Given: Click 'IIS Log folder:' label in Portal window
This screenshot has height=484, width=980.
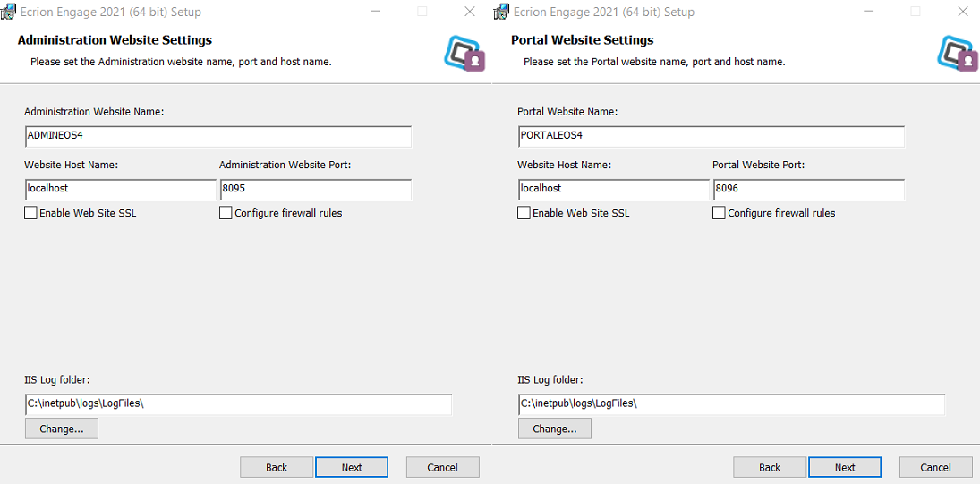Looking at the screenshot, I should coord(550,379).
